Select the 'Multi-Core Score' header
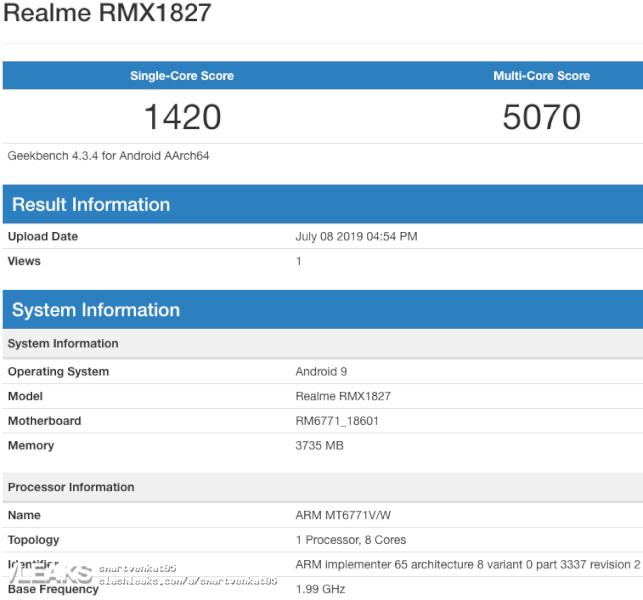This screenshot has height=600, width=643. (541, 76)
